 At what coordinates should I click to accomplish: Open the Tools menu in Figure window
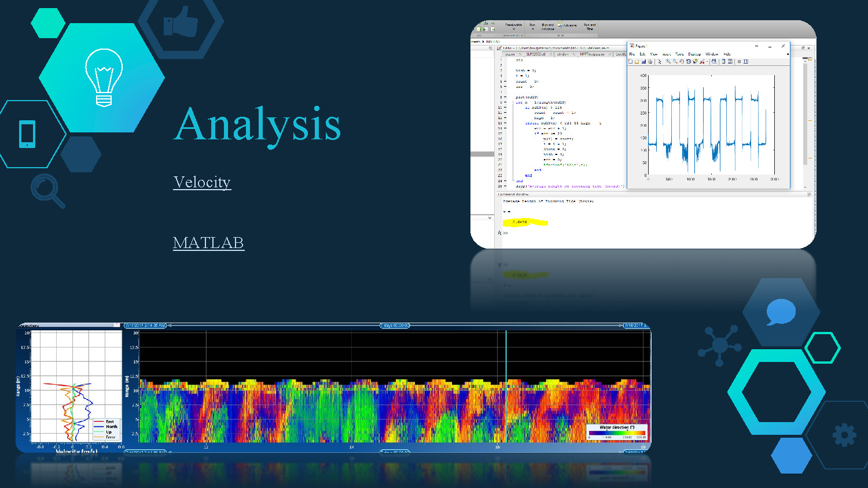pos(679,54)
